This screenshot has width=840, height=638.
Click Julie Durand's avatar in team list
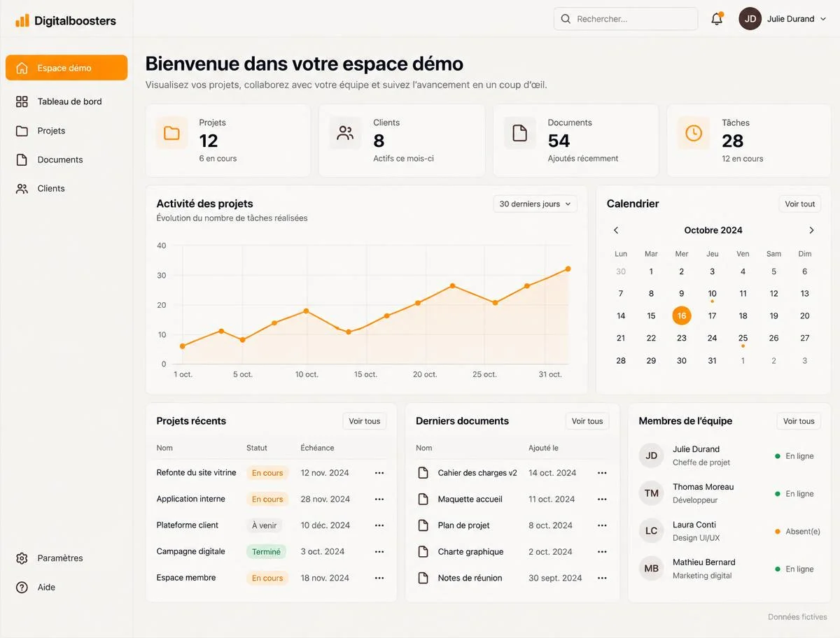(651, 455)
